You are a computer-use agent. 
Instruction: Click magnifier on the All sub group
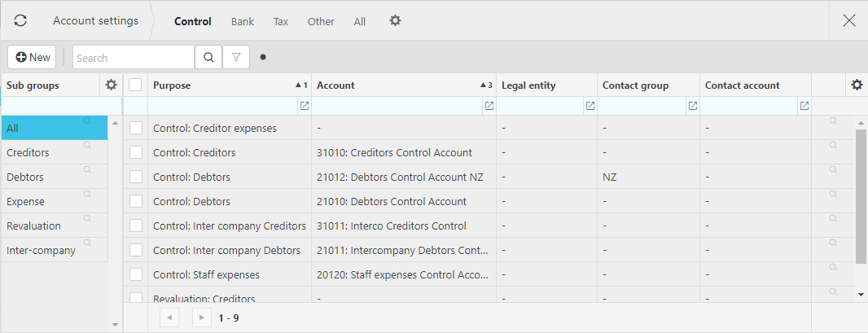coord(87,120)
